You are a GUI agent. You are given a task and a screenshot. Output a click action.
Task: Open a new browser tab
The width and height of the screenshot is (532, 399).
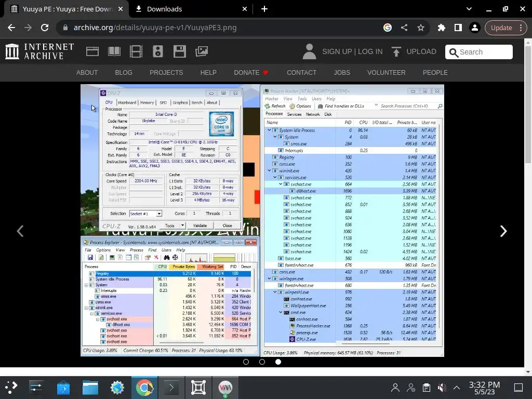pyautogui.click(x=264, y=9)
